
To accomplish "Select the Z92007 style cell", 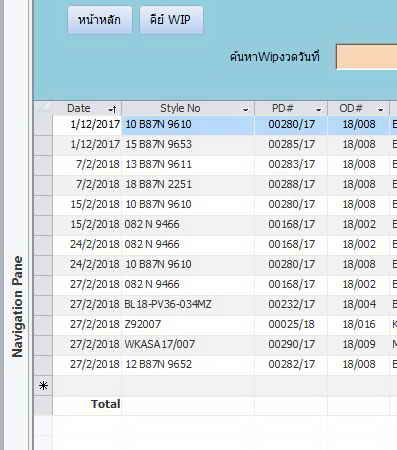I will 188,324.
